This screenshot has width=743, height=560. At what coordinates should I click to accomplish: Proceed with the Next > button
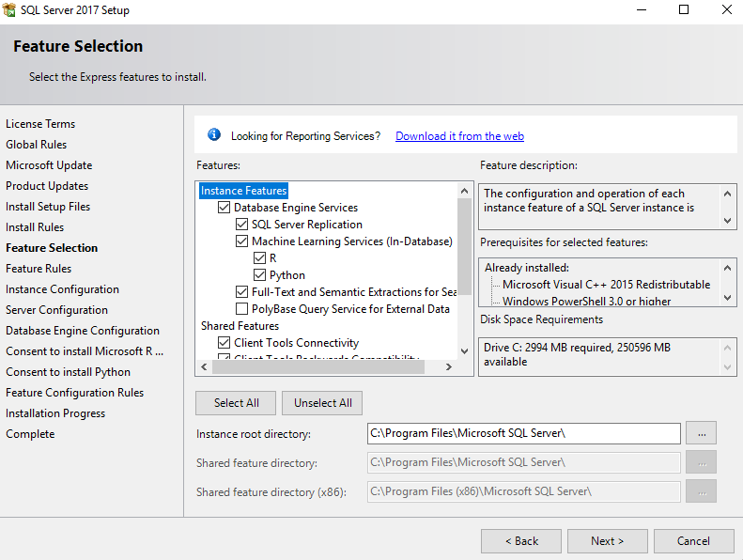click(608, 541)
